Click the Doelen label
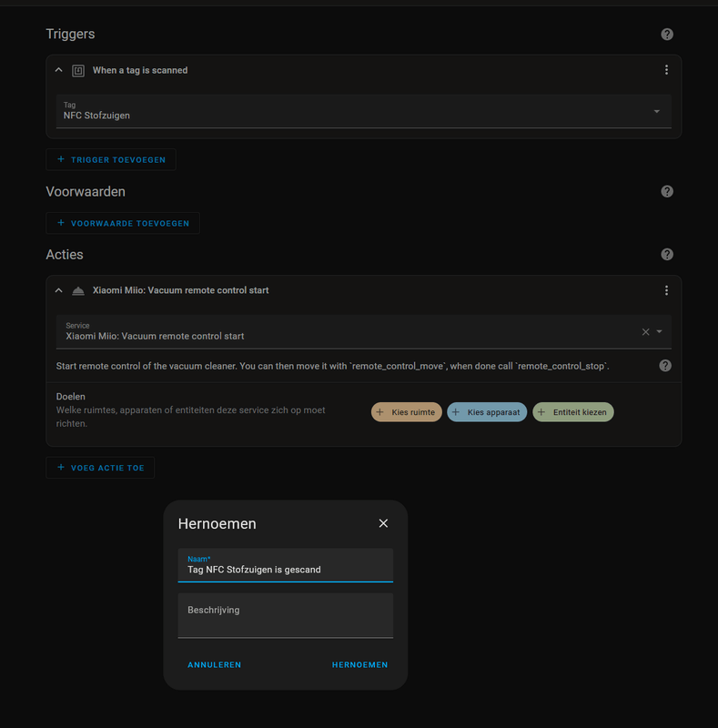Screen dimensions: 718x728 (71, 397)
